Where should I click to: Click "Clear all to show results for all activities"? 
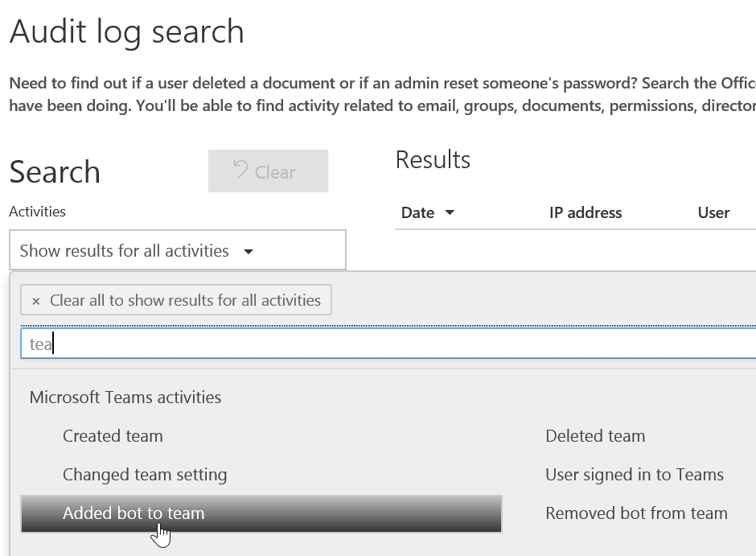(185, 300)
